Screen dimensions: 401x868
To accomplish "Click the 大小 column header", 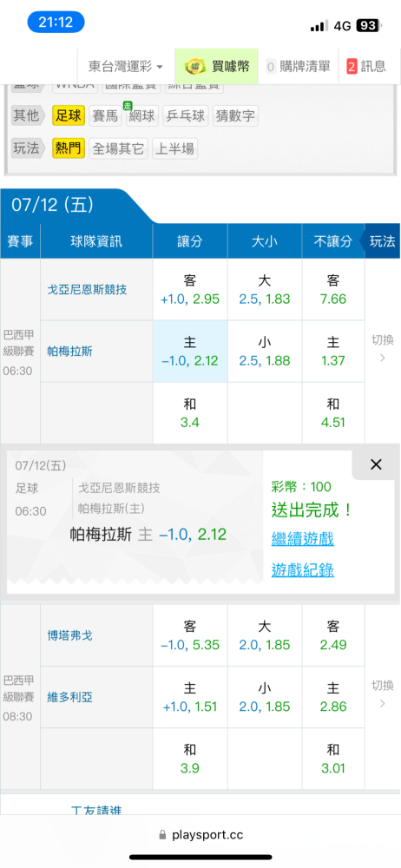I will click(x=265, y=240).
